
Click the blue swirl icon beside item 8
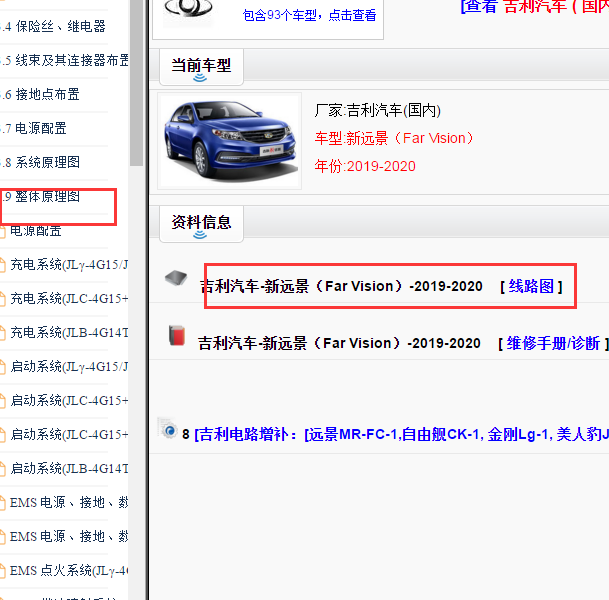pos(169,430)
